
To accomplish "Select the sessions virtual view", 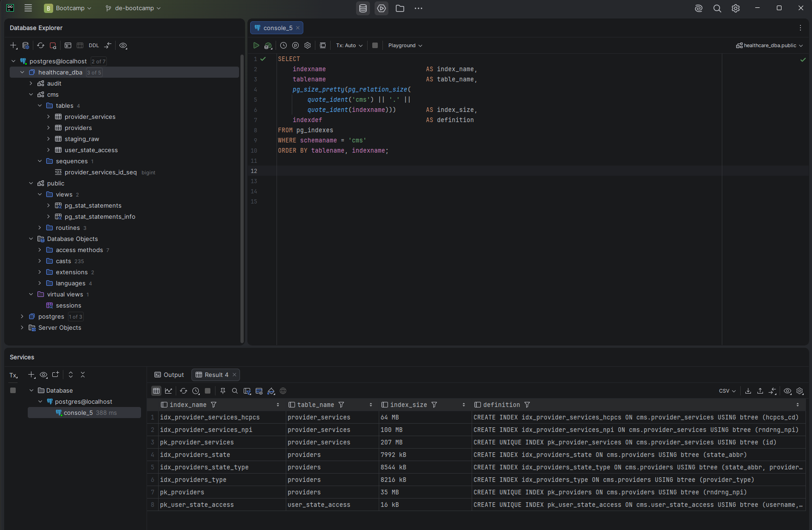I will [68, 305].
